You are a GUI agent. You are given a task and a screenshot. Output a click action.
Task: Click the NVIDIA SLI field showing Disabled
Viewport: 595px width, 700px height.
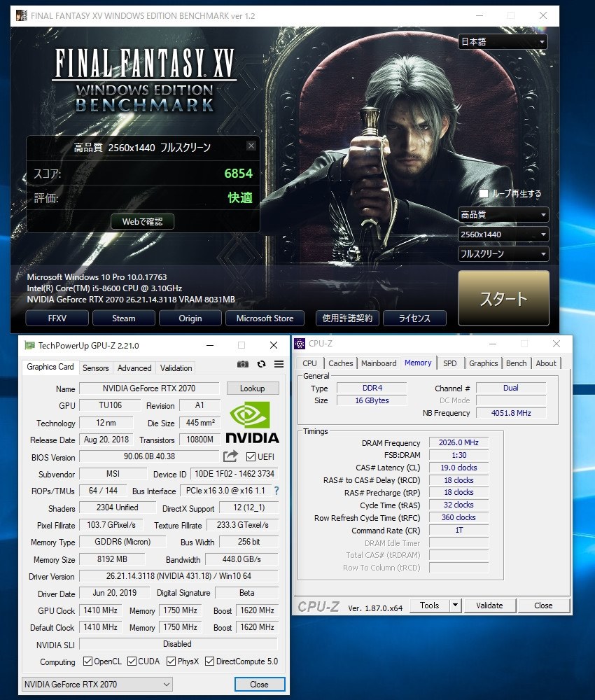pos(178,644)
